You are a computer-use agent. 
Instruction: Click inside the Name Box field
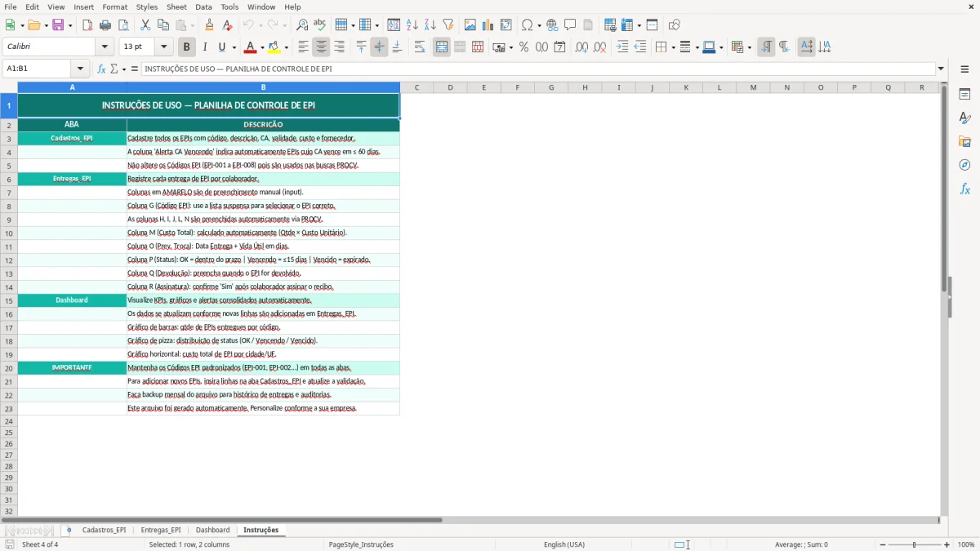click(x=37, y=69)
